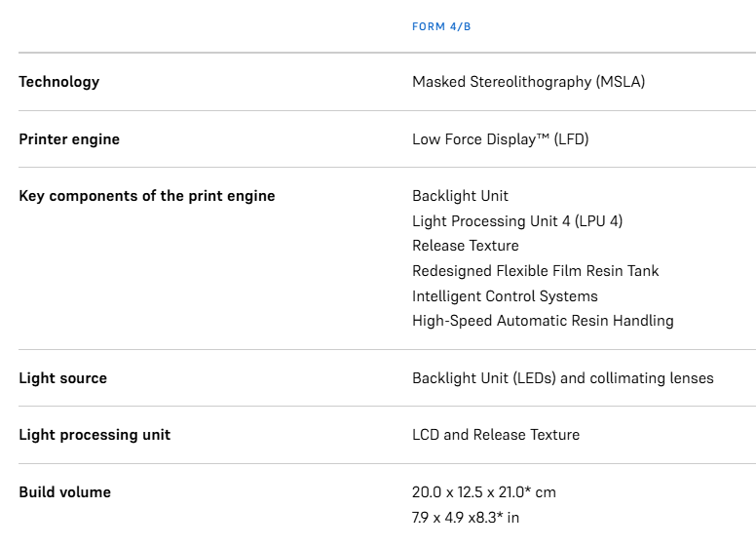This screenshot has width=756, height=547.
Task: Click the Technology row label
Action: coord(58,82)
